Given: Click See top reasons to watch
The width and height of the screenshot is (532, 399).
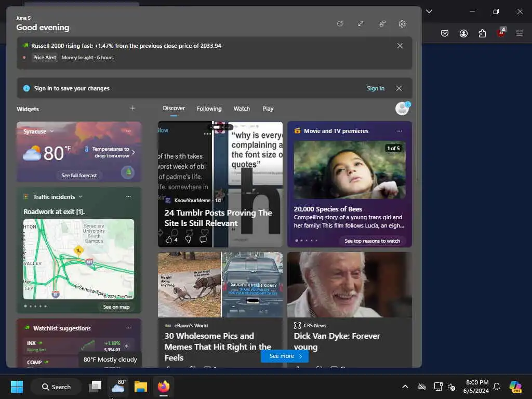Looking at the screenshot, I should pyautogui.click(x=372, y=241).
